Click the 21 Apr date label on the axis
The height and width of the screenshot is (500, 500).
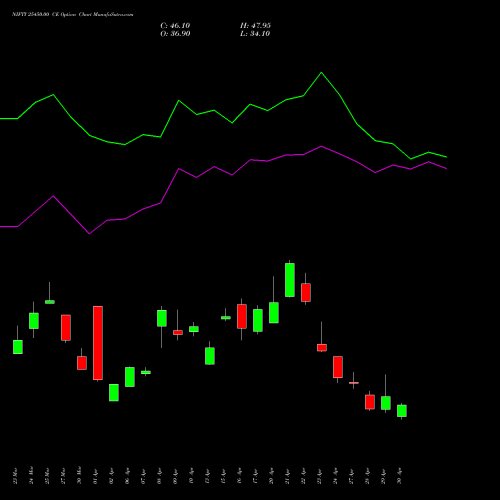[x=287, y=476]
